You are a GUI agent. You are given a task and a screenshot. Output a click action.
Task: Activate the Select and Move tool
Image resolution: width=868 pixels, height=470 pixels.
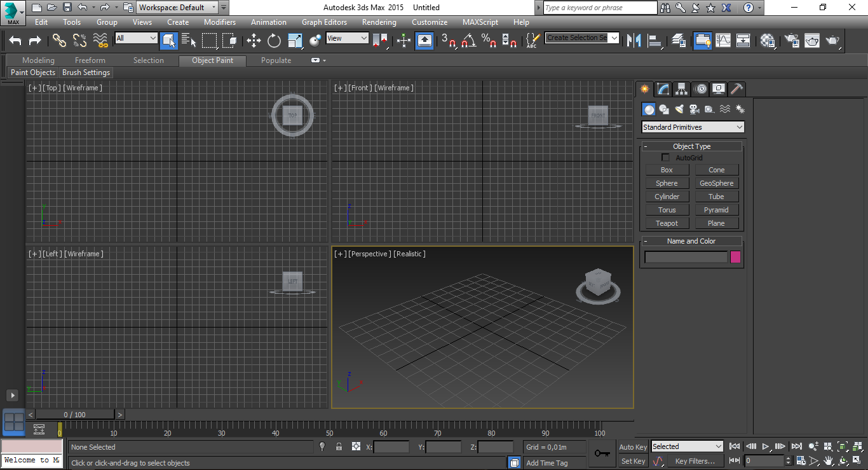tap(254, 41)
